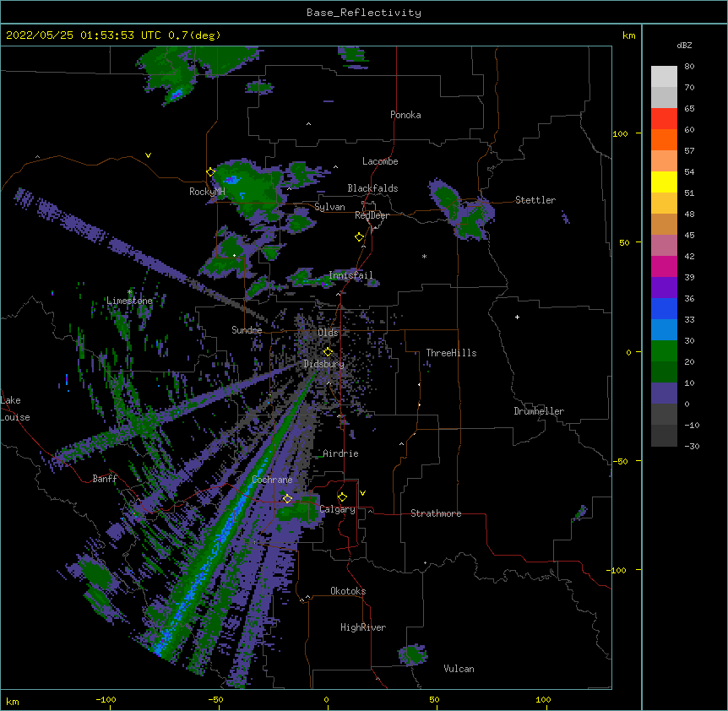Click the Calgary city label
This screenshot has height=711, width=728.
pyautogui.click(x=337, y=509)
